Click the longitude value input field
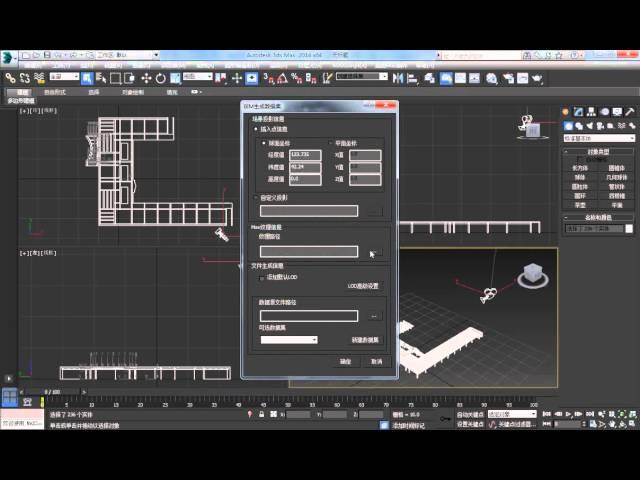This screenshot has height=480, width=640. pyautogui.click(x=305, y=155)
